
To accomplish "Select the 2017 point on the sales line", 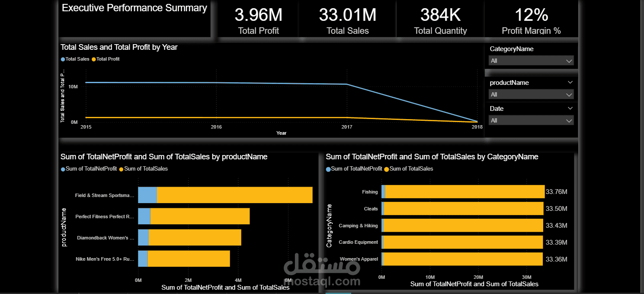I will (x=347, y=84).
